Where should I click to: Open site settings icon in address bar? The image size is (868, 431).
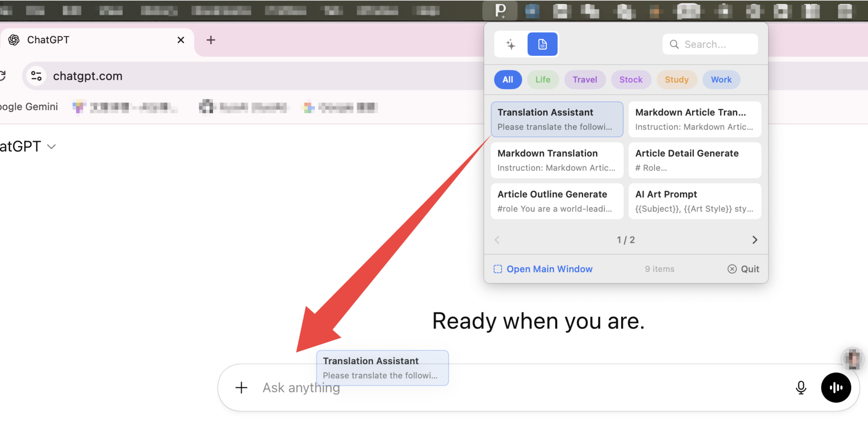click(x=36, y=76)
